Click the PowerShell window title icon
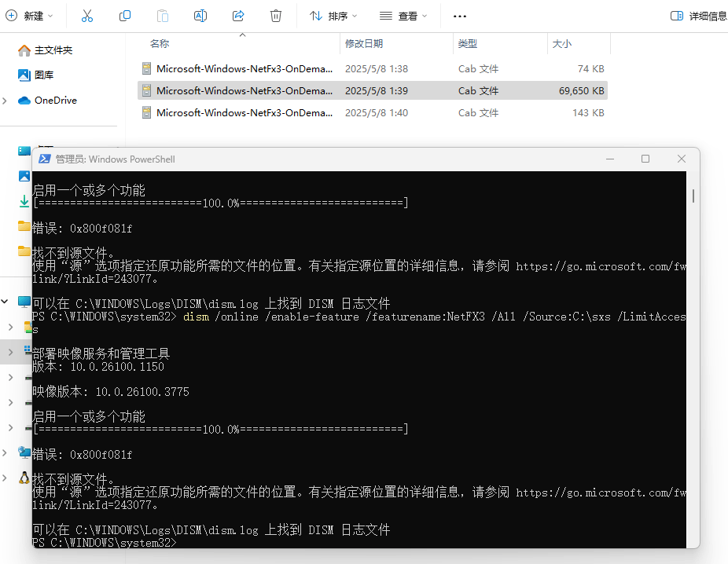This screenshot has height=564, width=728. point(45,159)
